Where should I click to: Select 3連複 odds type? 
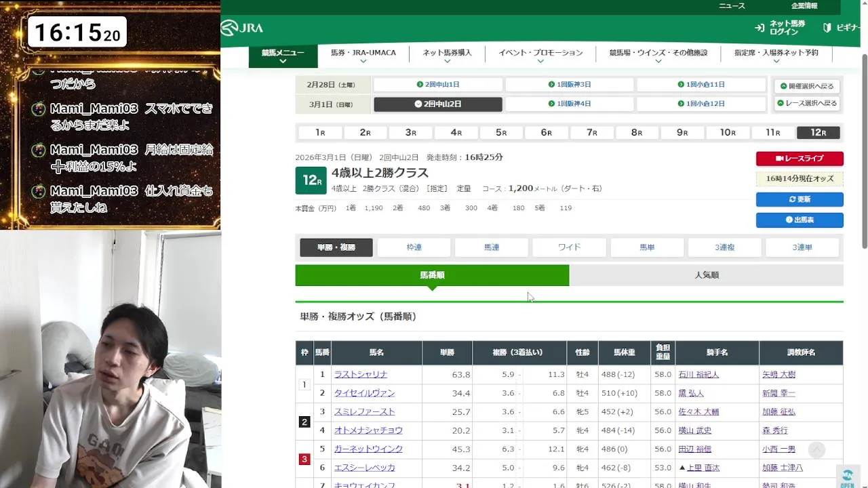point(724,247)
